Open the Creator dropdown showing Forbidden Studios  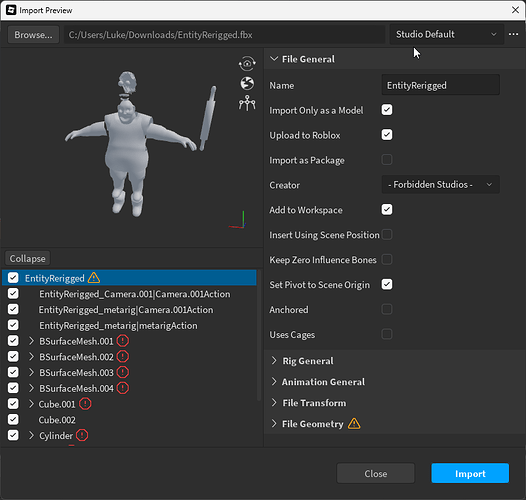(x=440, y=185)
